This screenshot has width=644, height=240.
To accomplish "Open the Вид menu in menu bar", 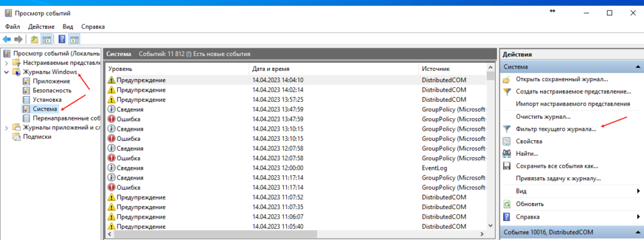I will point(68,26).
